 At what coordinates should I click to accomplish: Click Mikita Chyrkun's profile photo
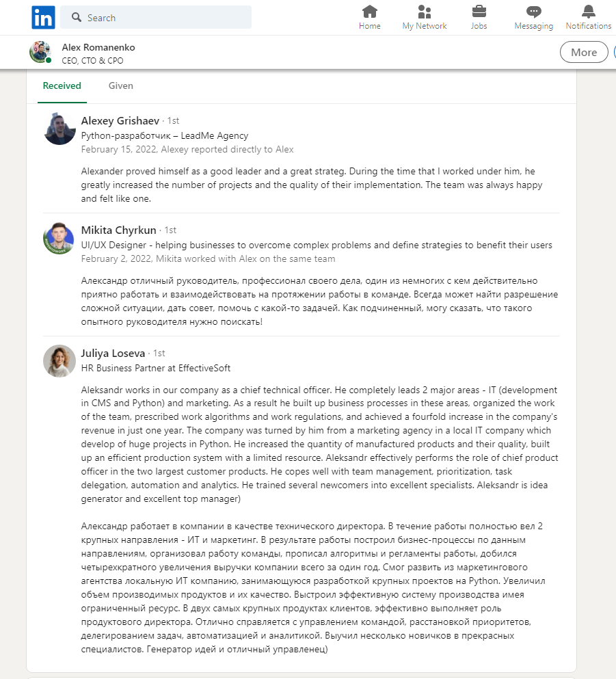59,237
